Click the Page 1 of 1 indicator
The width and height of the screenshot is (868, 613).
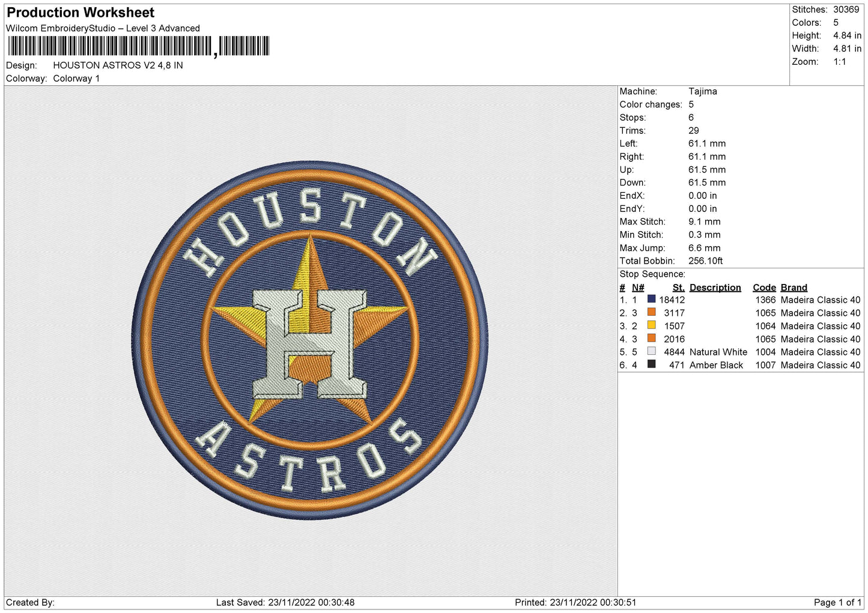838,603
